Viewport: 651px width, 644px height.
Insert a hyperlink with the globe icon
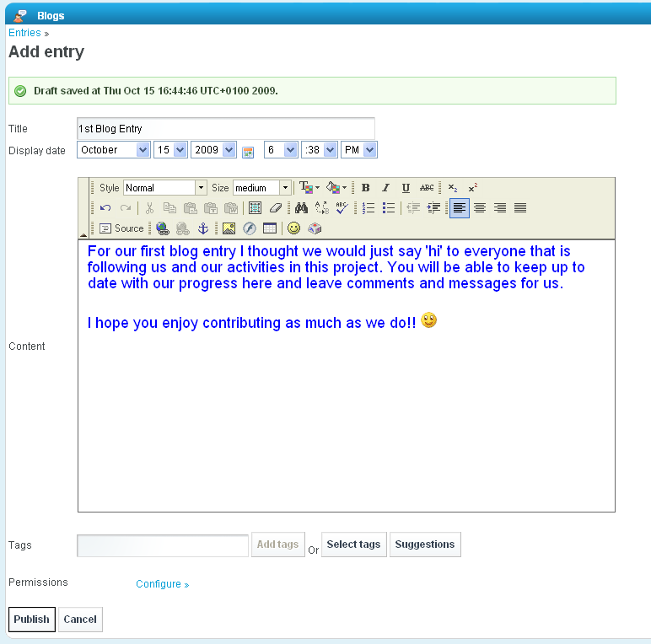pyautogui.click(x=163, y=228)
